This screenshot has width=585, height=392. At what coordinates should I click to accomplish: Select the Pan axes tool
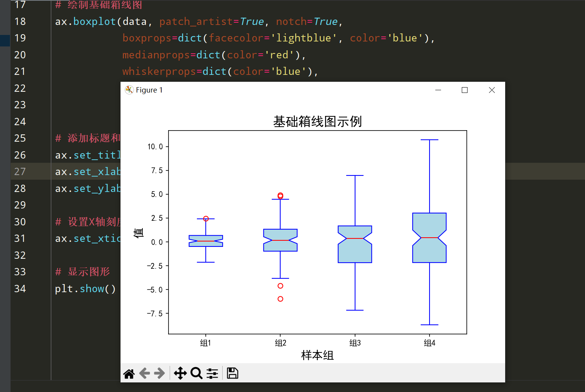(180, 373)
